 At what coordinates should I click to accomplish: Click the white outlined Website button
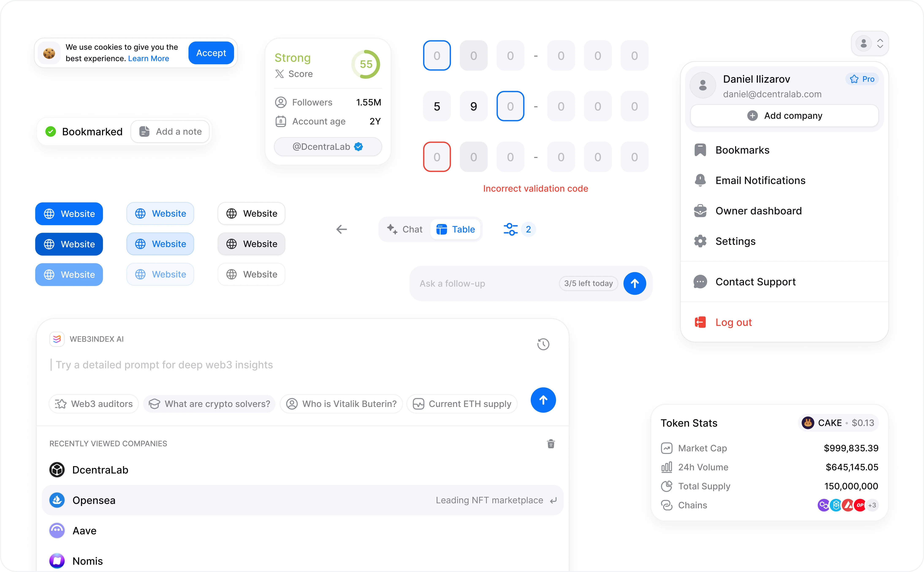(251, 214)
